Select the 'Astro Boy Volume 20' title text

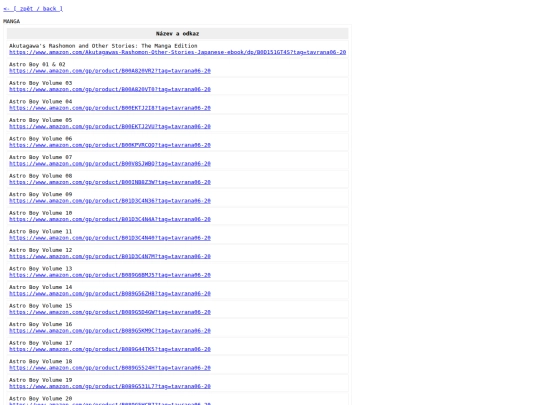coord(41,399)
